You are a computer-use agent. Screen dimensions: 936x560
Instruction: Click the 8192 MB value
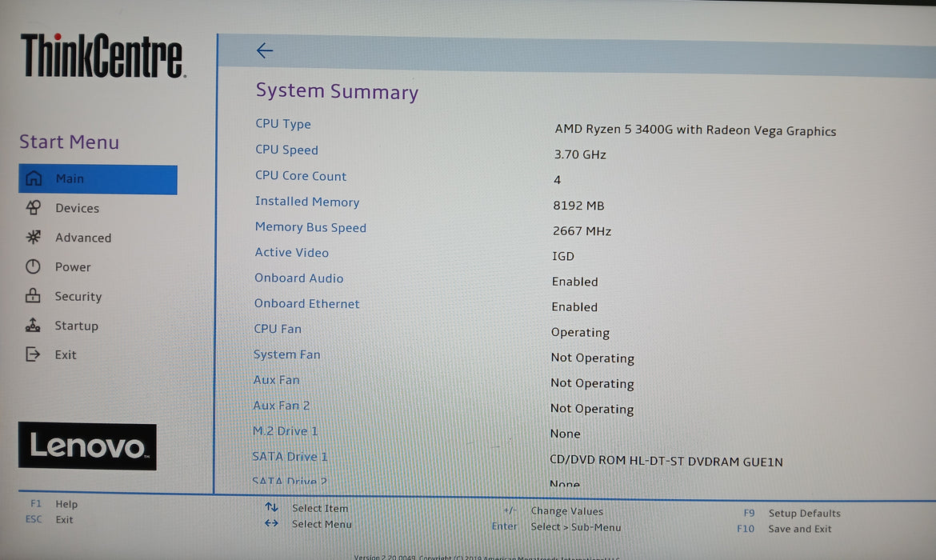coord(578,206)
